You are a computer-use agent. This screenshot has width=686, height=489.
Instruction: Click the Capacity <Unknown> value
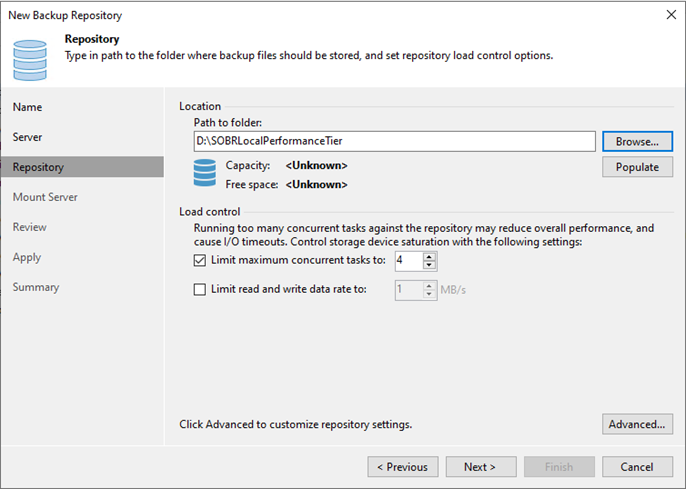[316, 166]
